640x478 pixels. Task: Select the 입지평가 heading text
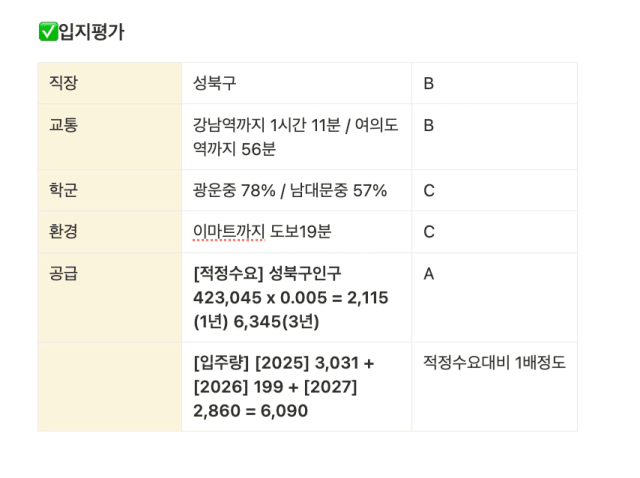91,32
